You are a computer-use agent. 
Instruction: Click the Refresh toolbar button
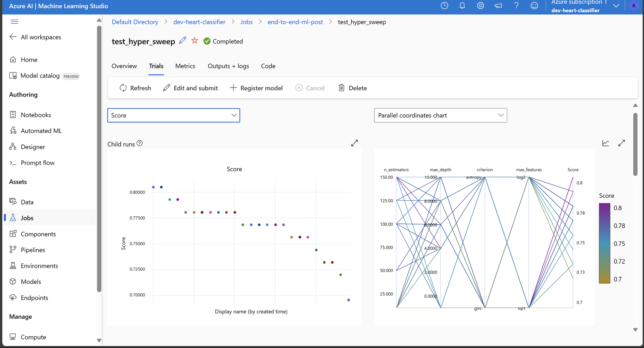click(135, 88)
